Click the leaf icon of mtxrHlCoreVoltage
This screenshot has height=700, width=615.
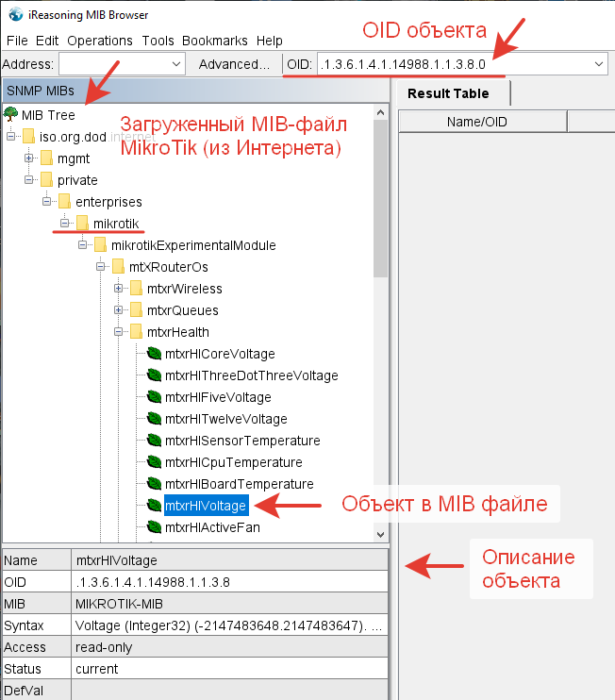pyautogui.click(x=154, y=354)
